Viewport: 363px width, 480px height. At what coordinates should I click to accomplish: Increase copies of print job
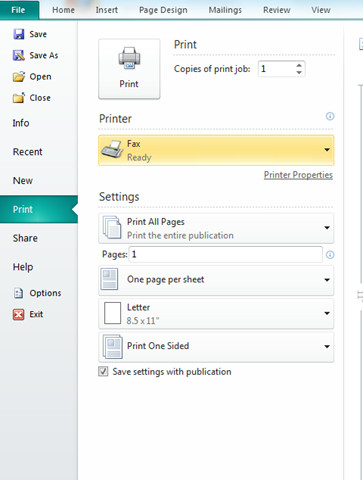click(x=299, y=66)
